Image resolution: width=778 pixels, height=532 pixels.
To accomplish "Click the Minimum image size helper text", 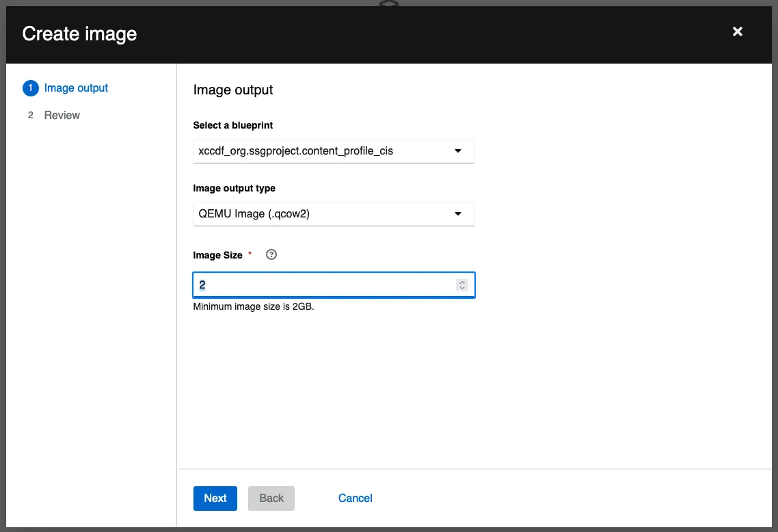I will 254,306.
